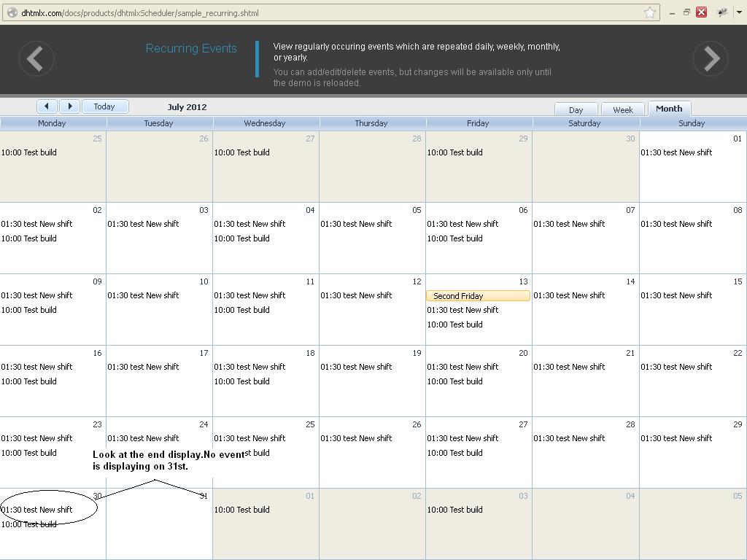Screen dimensions: 747x560
Task: Select the 10:00 Test build event on July 20
Action: click(x=454, y=381)
